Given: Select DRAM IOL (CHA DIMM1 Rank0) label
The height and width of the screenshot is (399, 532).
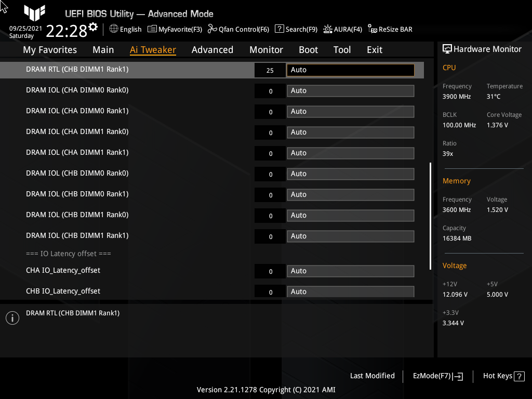Looking at the screenshot, I should point(77,131).
